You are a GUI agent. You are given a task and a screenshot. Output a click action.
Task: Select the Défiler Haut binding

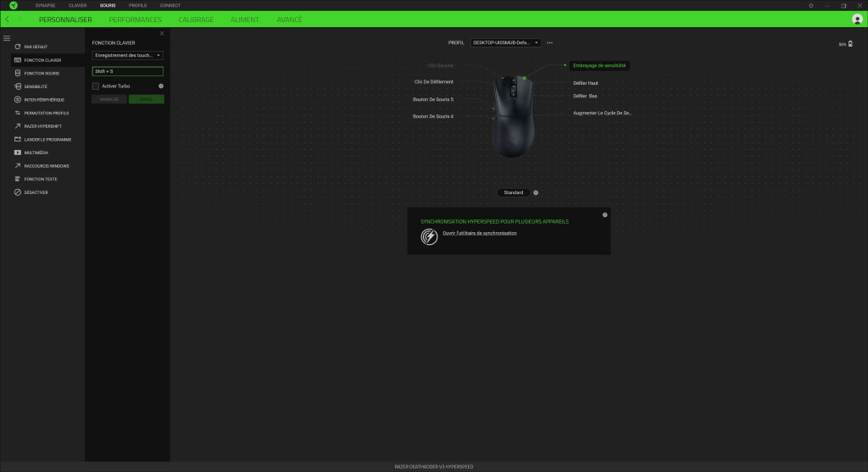[x=586, y=83]
